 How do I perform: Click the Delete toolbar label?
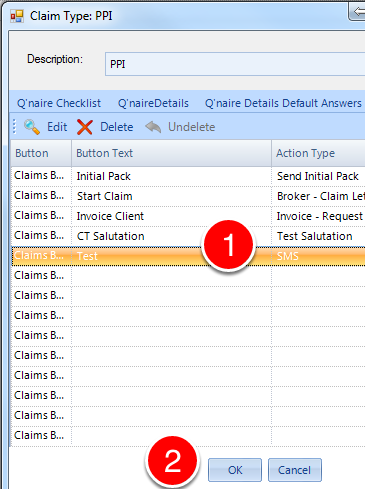pyautogui.click(x=117, y=127)
